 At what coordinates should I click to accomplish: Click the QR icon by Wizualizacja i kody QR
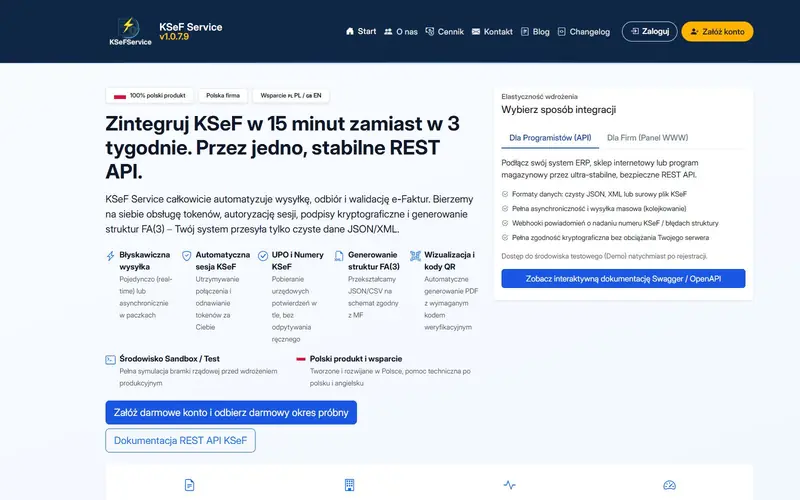415,256
